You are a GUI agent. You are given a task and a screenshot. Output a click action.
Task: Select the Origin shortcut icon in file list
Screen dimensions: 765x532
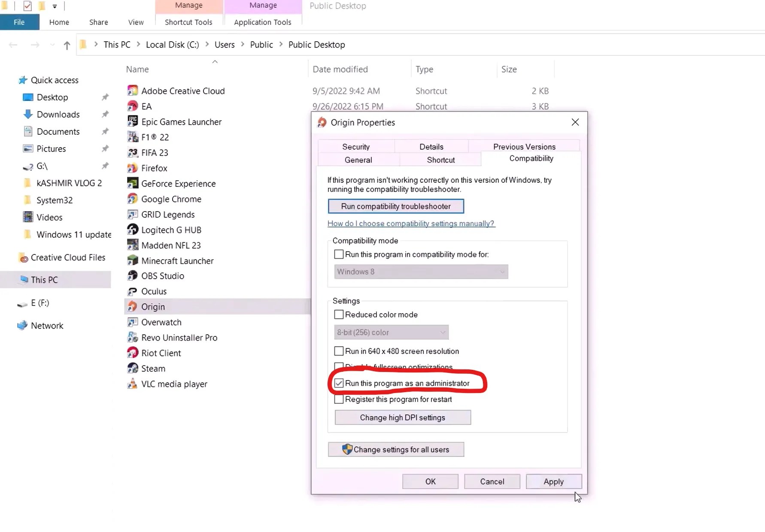[x=133, y=306]
